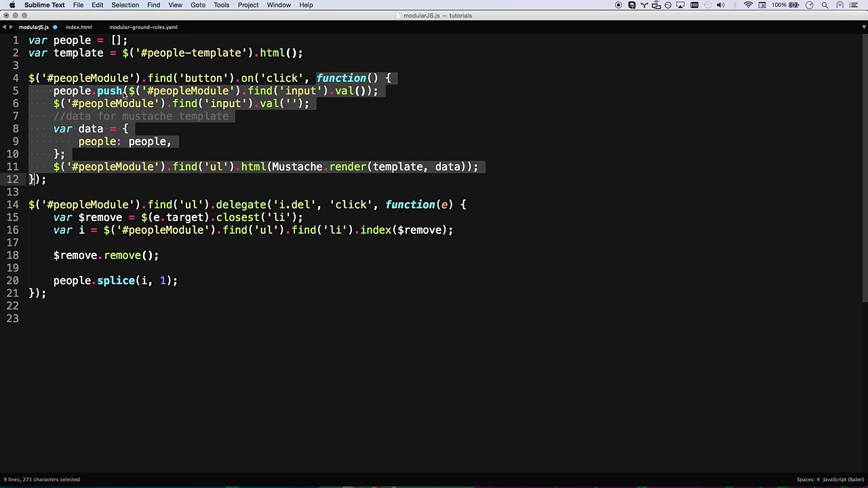Click '$remove.remove();' on line 18
The height and width of the screenshot is (488, 868).
click(106, 256)
